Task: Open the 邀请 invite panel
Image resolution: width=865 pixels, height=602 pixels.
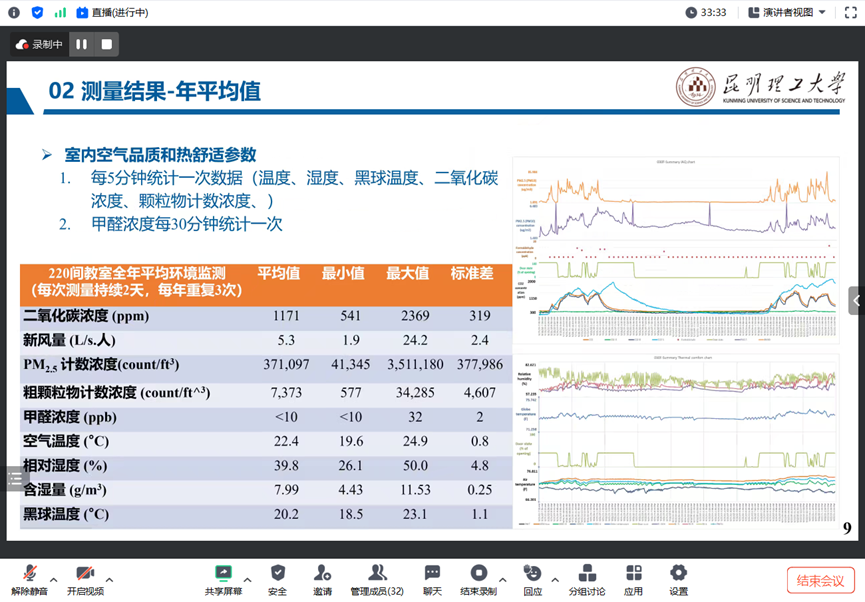Action: tap(322, 579)
